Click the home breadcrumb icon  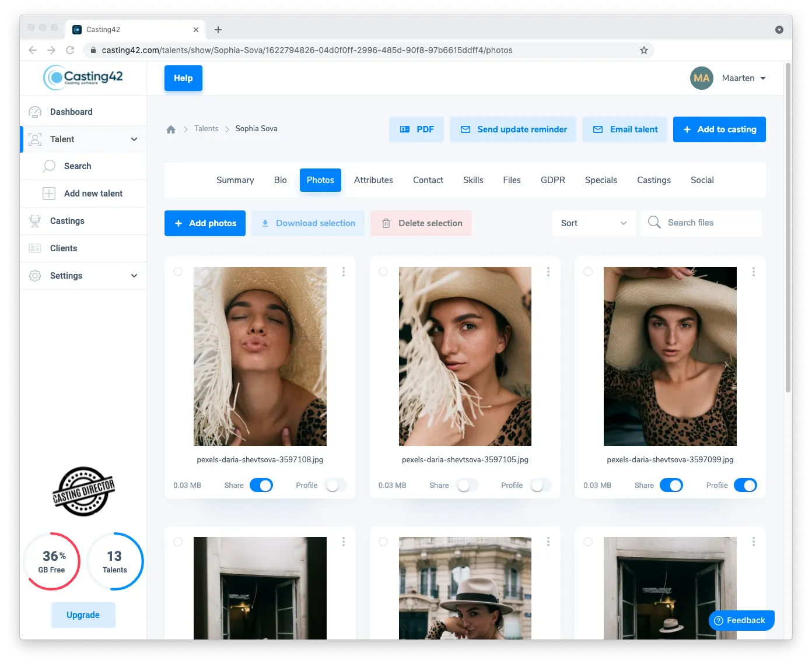(171, 129)
